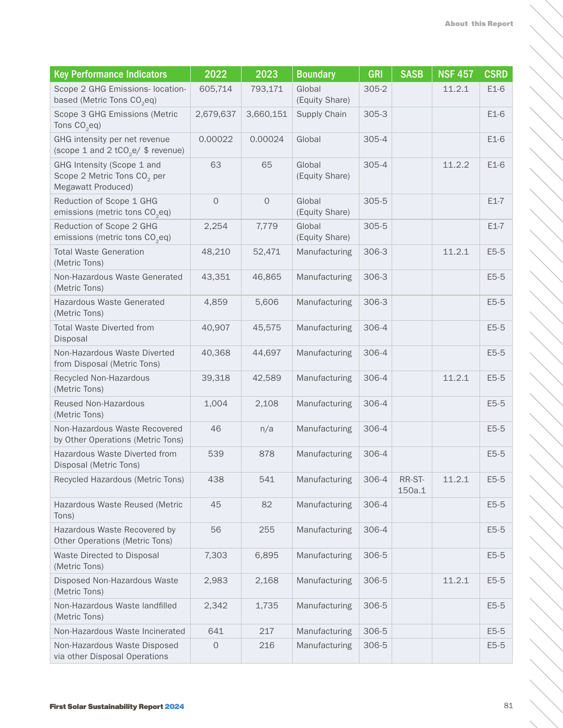
Task: Select the Hazardous Waste Diverted from Disposal label
Action: [x=115, y=459]
